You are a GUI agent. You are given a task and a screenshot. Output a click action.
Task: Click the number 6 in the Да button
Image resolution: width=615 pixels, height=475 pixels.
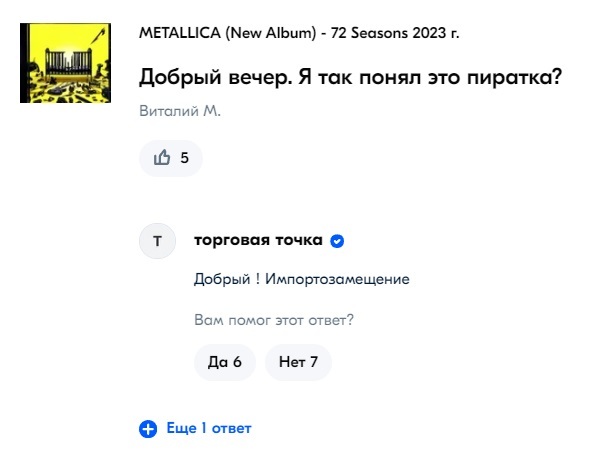point(238,362)
